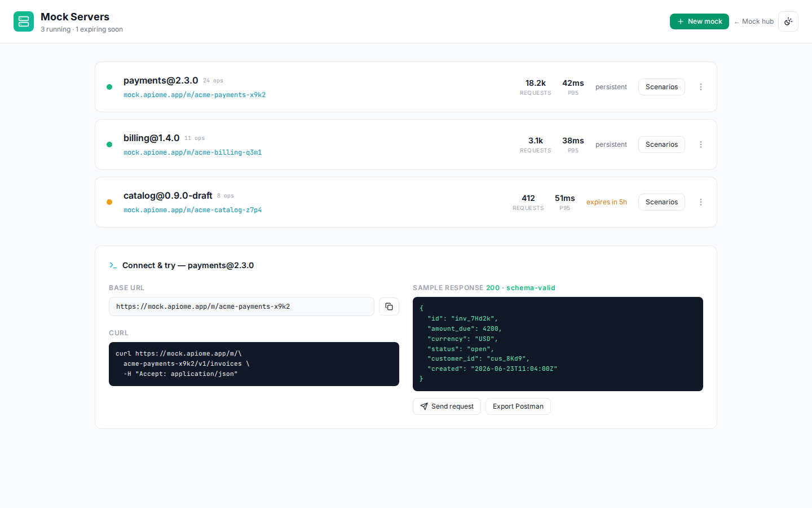The width and height of the screenshot is (812, 508).
Task: Open Scenarios for payments@2.3.0
Action: [x=661, y=87]
